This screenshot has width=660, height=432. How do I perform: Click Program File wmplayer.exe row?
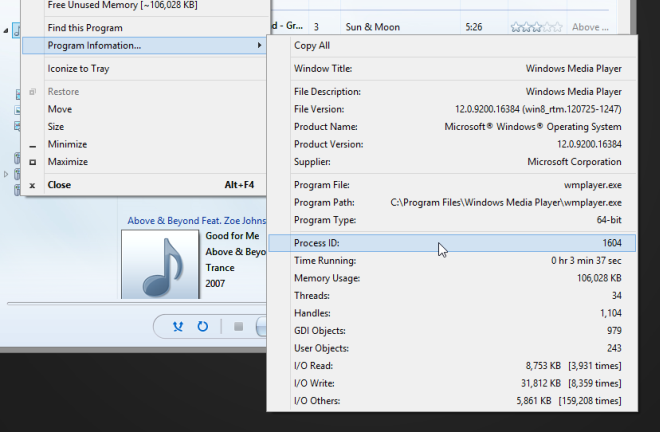click(452, 185)
